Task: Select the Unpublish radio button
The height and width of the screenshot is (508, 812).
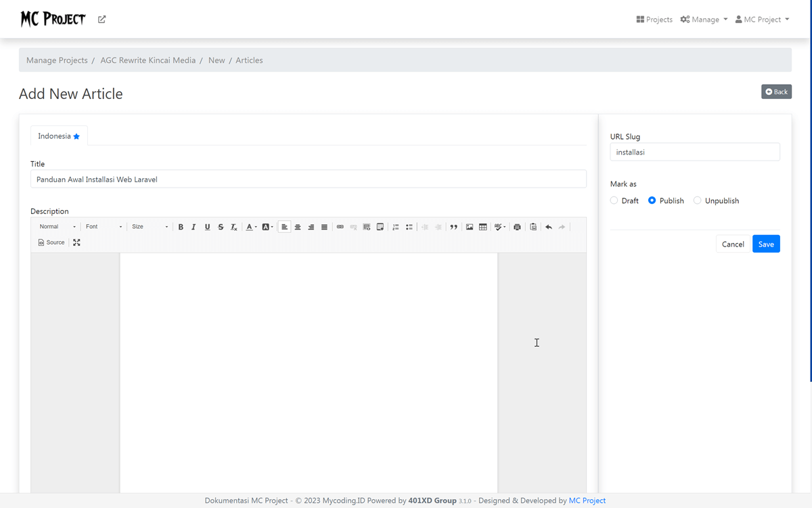Action: tap(697, 200)
